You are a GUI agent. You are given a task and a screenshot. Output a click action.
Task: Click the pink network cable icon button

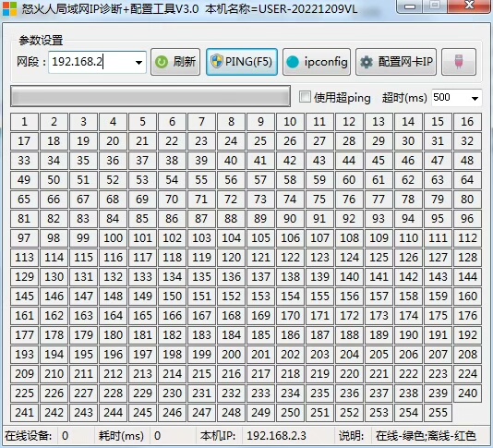click(x=459, y=62)
